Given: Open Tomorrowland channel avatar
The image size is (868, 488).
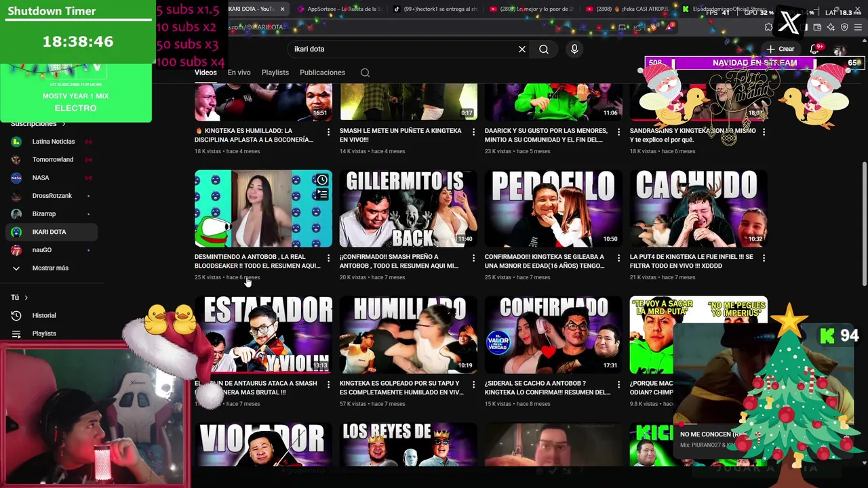Looking at the screenshot, I should (x=16, y=160).
